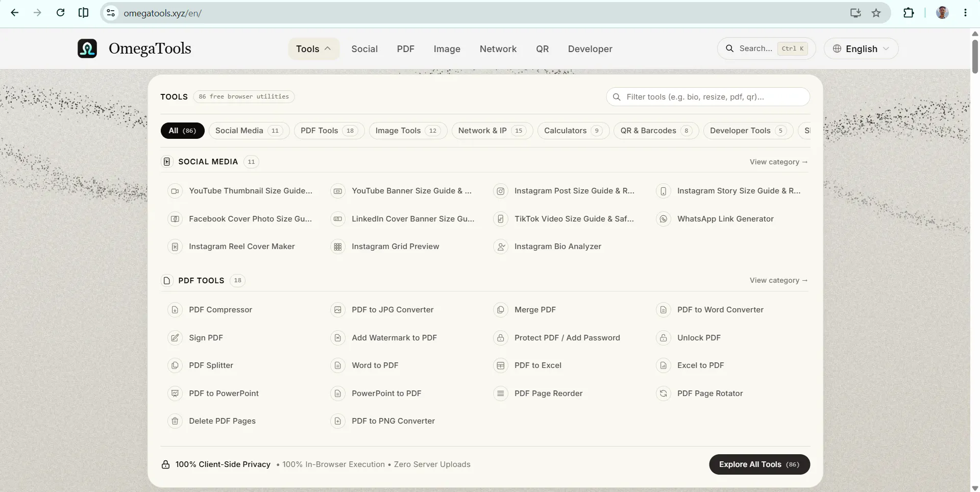Image resolution: width=980 pixels, height=492 pixels.
Task: Click the Sign PDF pencil icon
Action: coord(175,338)
